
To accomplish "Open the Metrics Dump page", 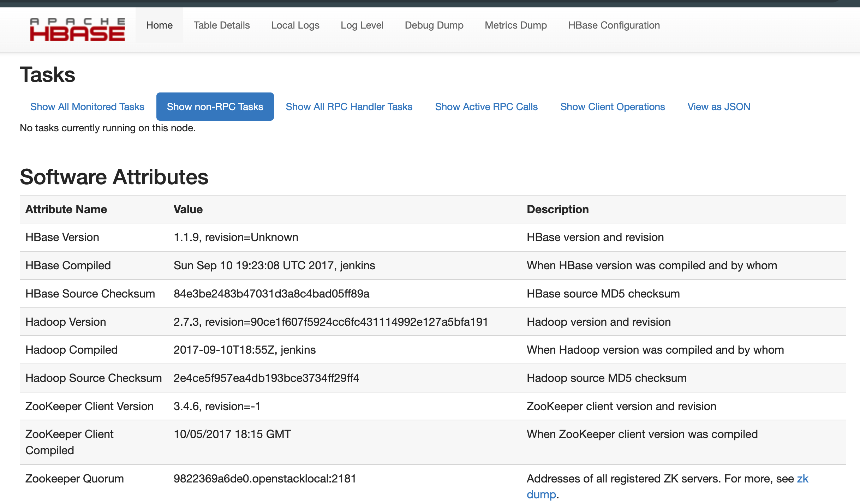I will point(515,25).
